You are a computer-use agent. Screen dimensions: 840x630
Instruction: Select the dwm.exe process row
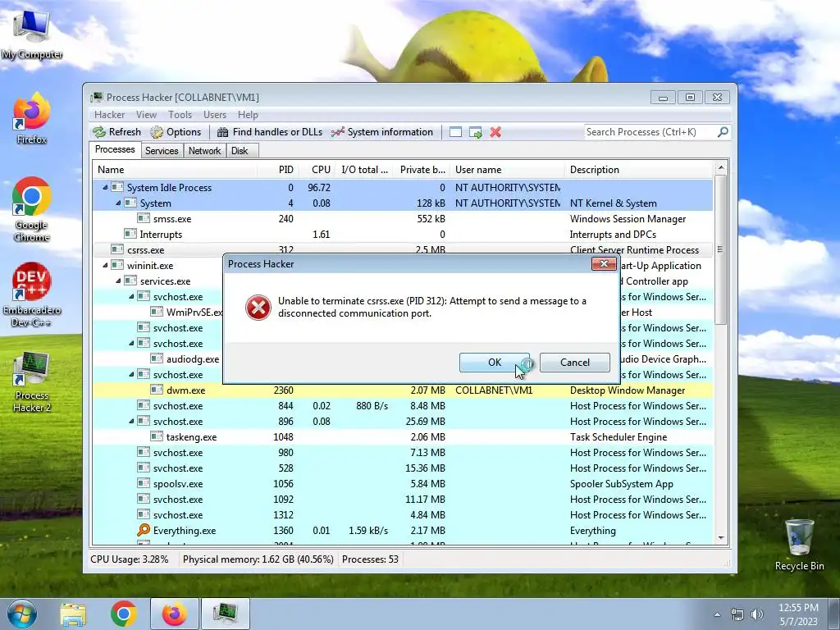tap(403, 390)
